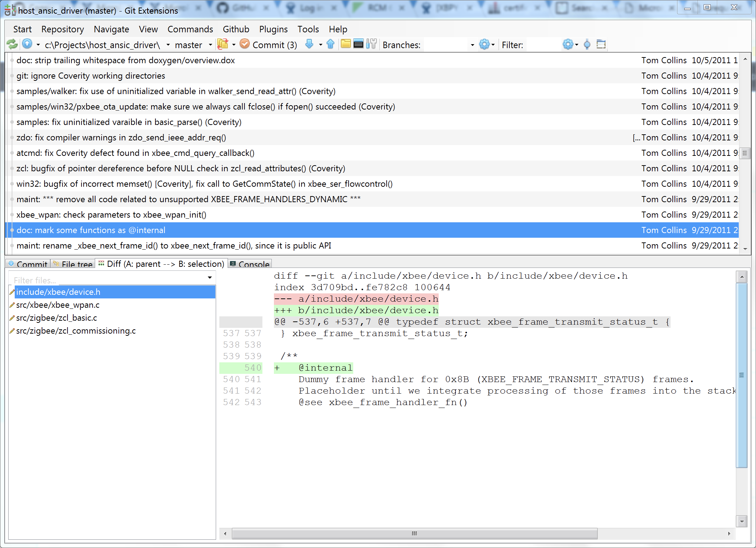Viewport: 756px width, 548px height.
Task: Open the master branch dropdown
Action: (210, 45)
